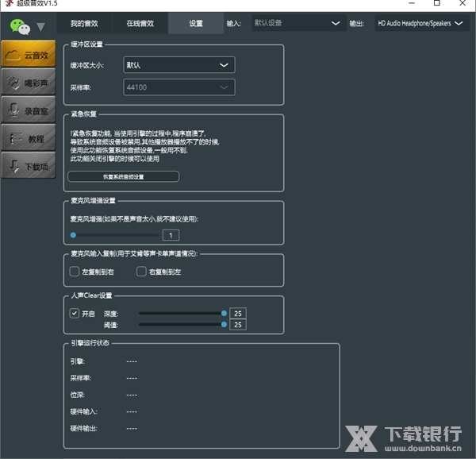Enable the 左复制到右 checkbox

pyautogui.click(x=75, y=272)
